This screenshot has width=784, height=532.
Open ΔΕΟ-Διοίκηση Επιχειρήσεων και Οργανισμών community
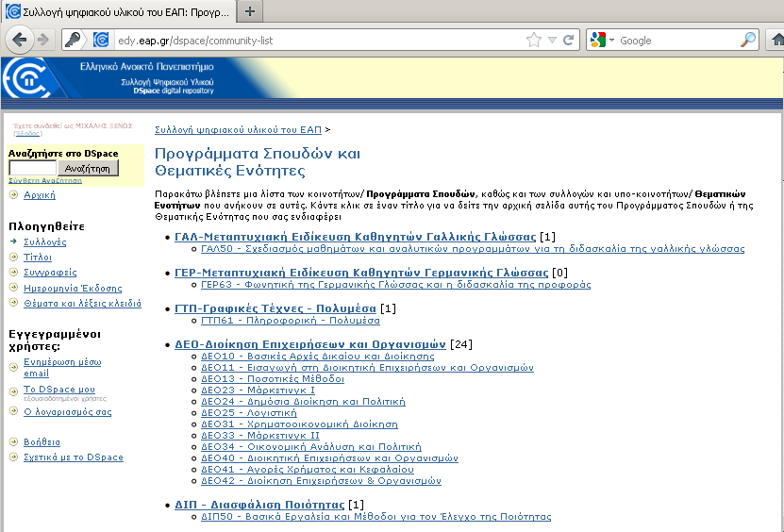point(310,344)
